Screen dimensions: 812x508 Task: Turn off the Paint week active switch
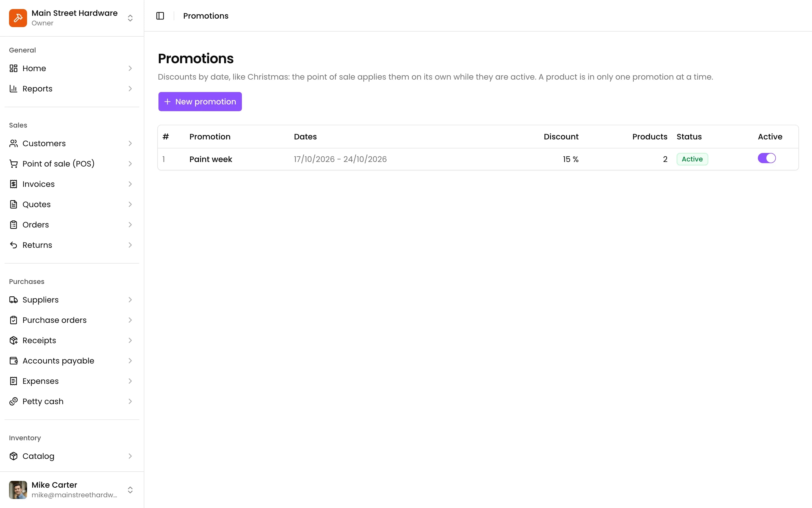coord(767,158)
